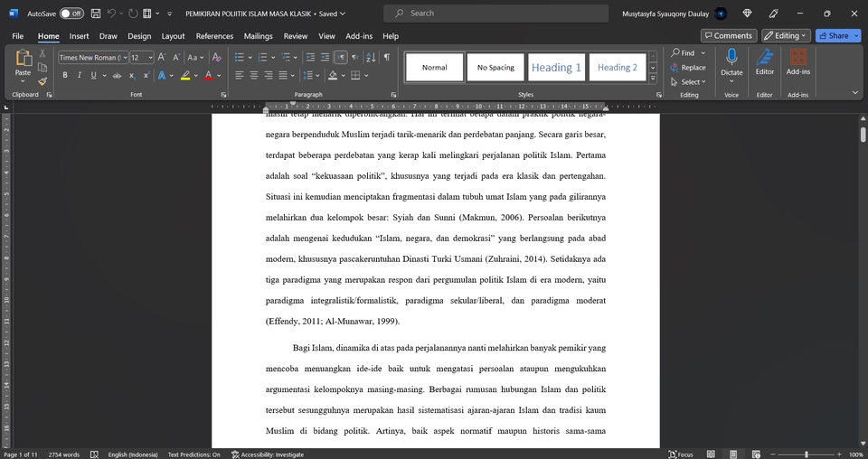The width and height of the screenshot is (868, 459).
Task: Click the Redo icon in the title bar
Action: [x=133, y=14]
